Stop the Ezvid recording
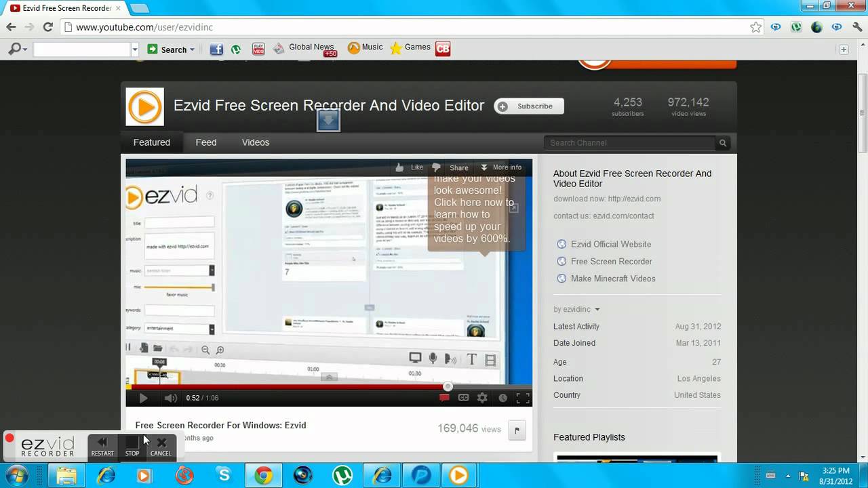Image resolution: width=868 pixels, height=488 pixels. (x=132, y=447)
